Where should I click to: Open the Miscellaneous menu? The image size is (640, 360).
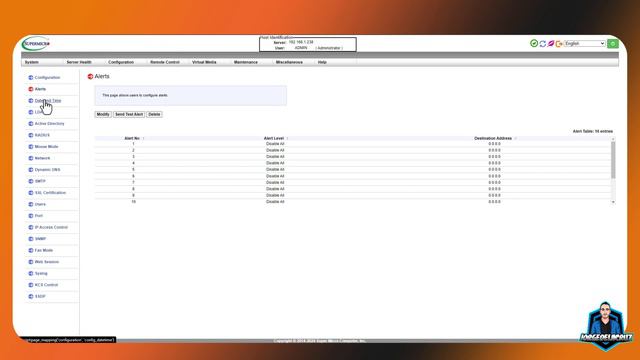(x=289, y=62)
